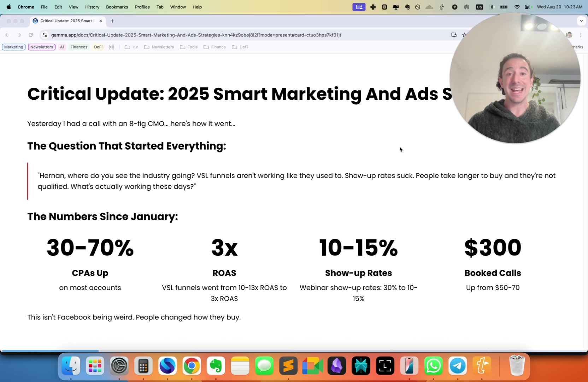Open site information icon beside the URL
The image size is (588, 382).
pos(45,35)
